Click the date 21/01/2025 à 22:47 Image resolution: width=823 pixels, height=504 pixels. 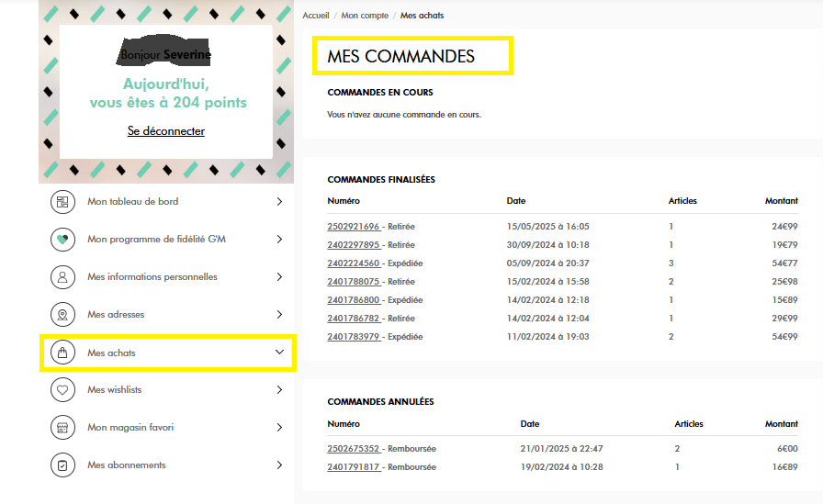click(x=561, y=449)
